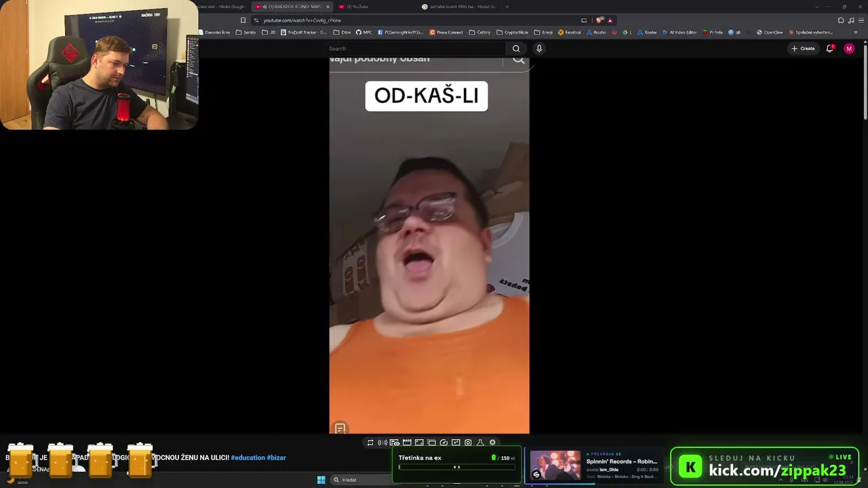Open the 3D bookmarks folder
This screenshot has height=488, width=868.
pos(269,32)
